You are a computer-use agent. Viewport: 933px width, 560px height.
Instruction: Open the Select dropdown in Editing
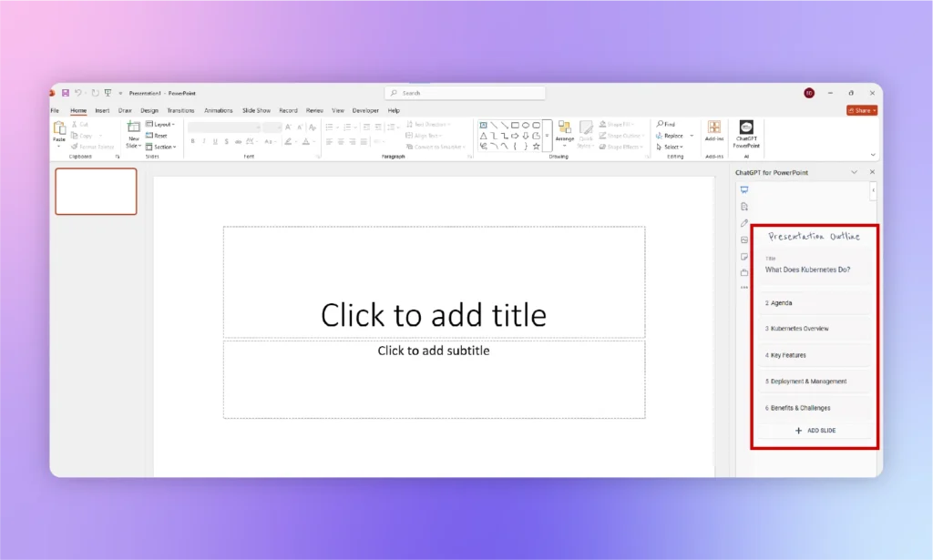[670, 147]
